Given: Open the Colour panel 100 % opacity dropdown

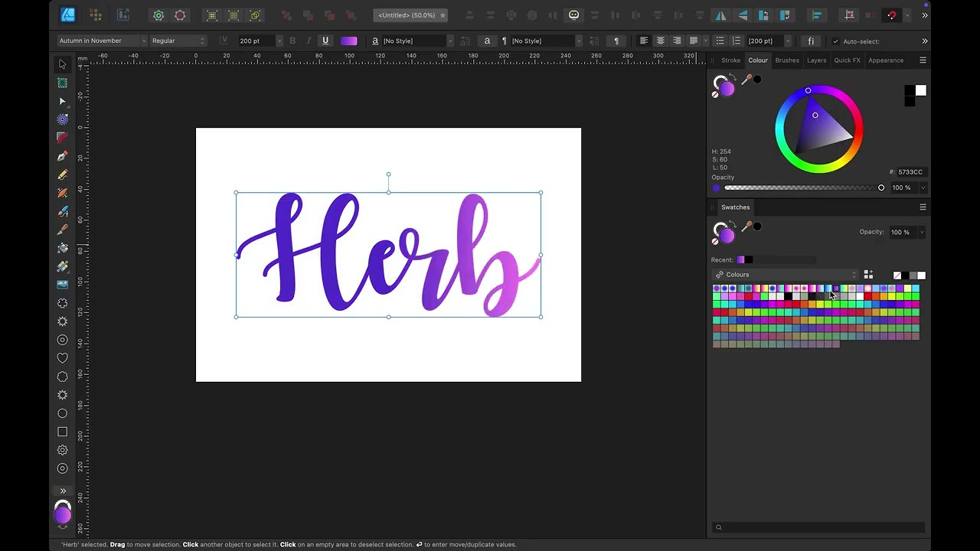Looking at the screenshot, I should [x=923, y=187].
